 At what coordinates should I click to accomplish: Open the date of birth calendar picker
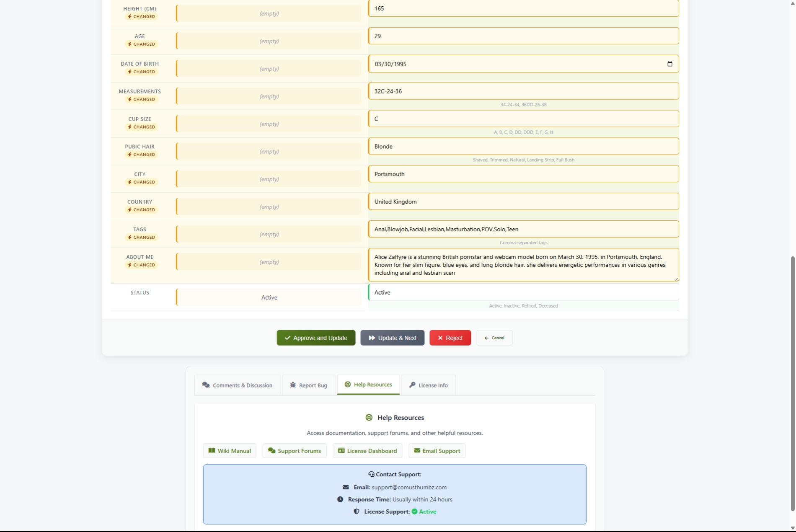click(x=669, y=64)
